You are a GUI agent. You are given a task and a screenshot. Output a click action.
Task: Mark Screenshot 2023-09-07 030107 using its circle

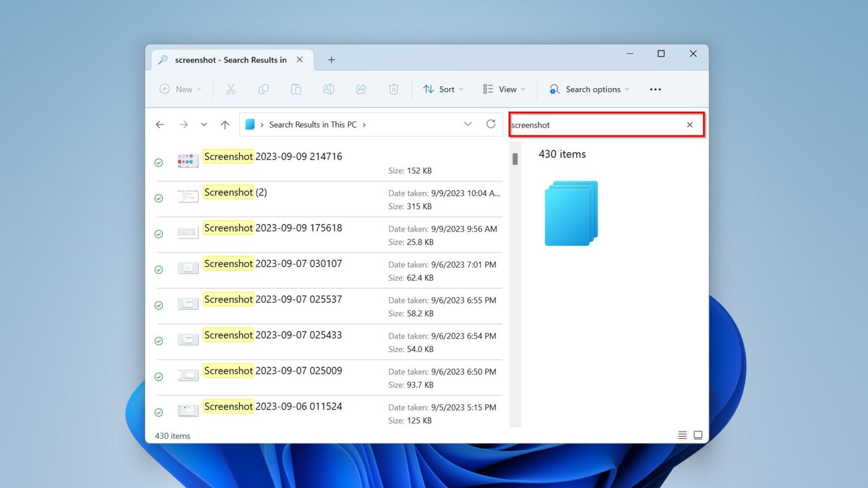(159, 269)
